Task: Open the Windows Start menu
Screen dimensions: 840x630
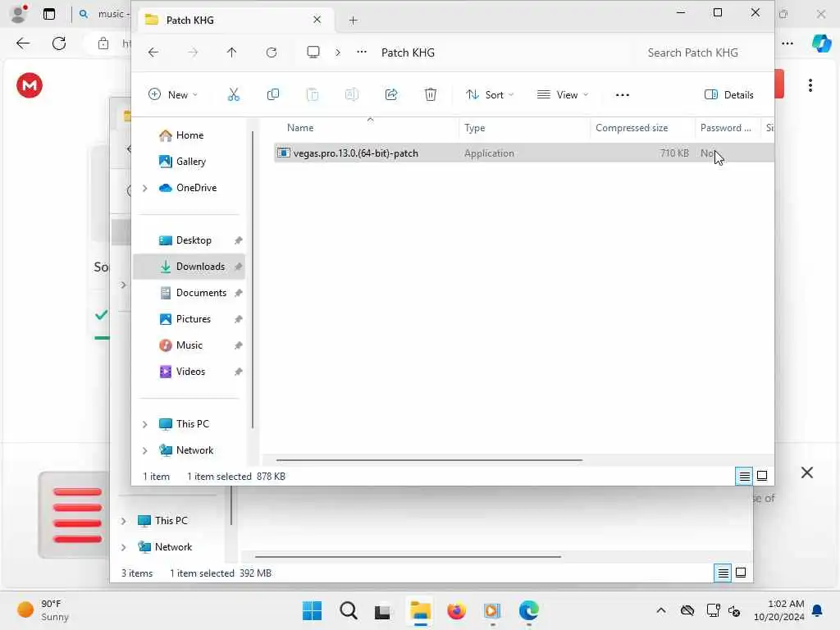Action: tap(312, 610)
